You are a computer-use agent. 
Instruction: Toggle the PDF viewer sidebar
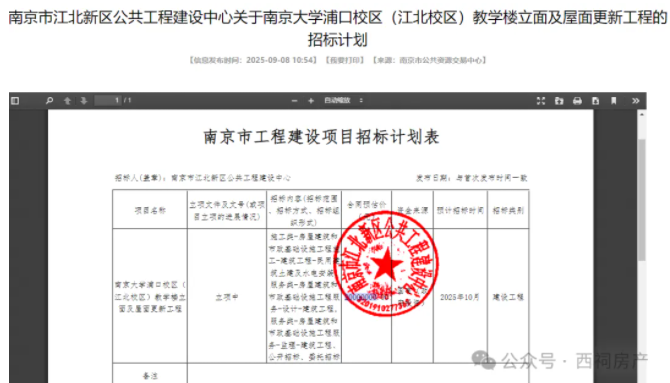click(15, 101)
